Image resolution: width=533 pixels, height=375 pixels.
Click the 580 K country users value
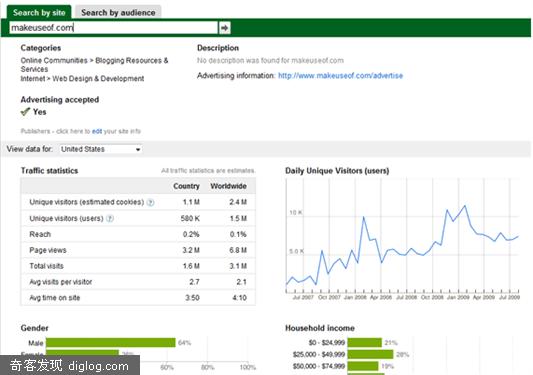(x=190, y=218)
